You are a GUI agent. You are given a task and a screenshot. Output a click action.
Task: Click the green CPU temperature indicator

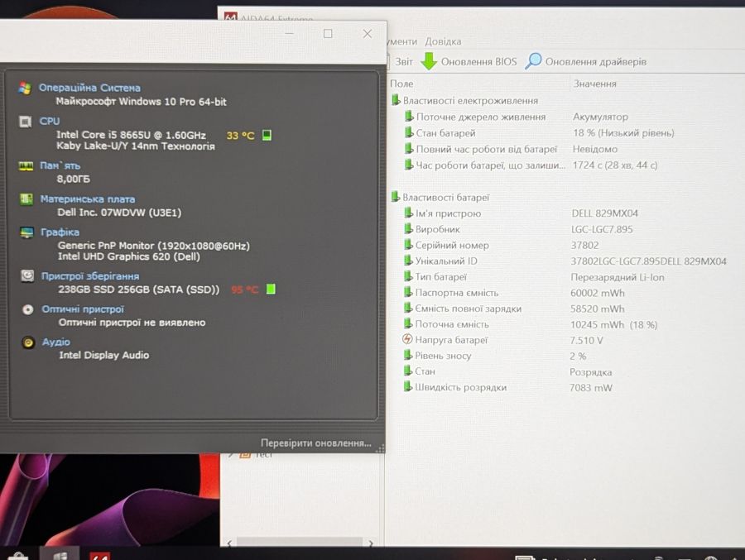click(x=267, y=136)
